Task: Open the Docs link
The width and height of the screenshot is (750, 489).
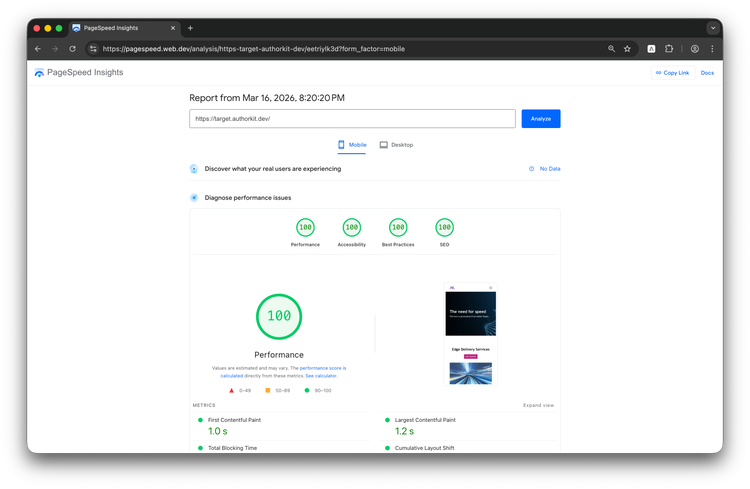Action: pos(707,73)
